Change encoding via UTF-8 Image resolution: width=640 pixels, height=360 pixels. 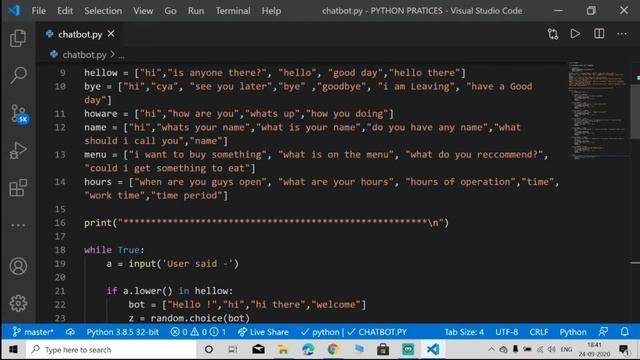point(507,332)
